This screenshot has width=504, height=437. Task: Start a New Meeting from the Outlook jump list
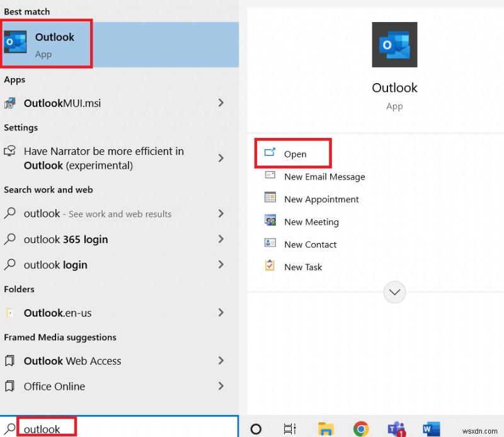[311, 222]
